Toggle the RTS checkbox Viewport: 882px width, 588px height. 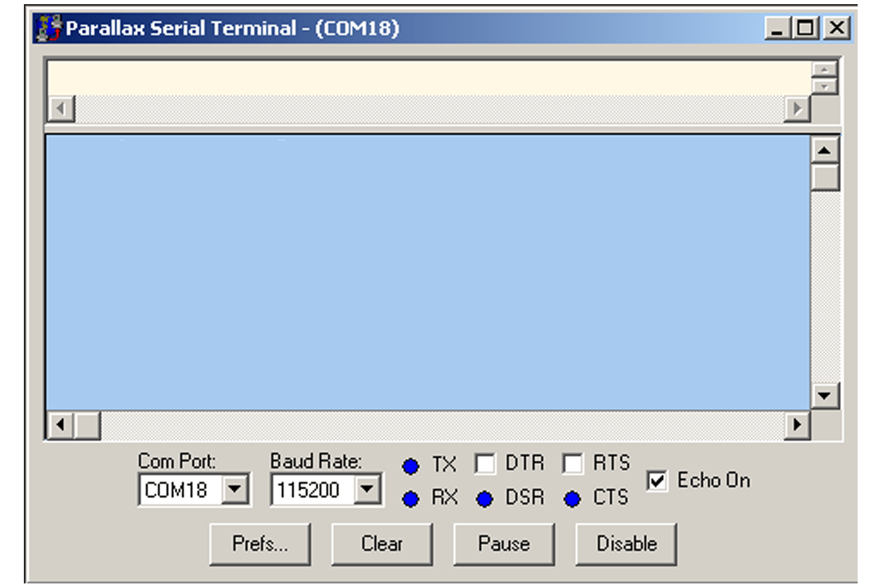573,464
